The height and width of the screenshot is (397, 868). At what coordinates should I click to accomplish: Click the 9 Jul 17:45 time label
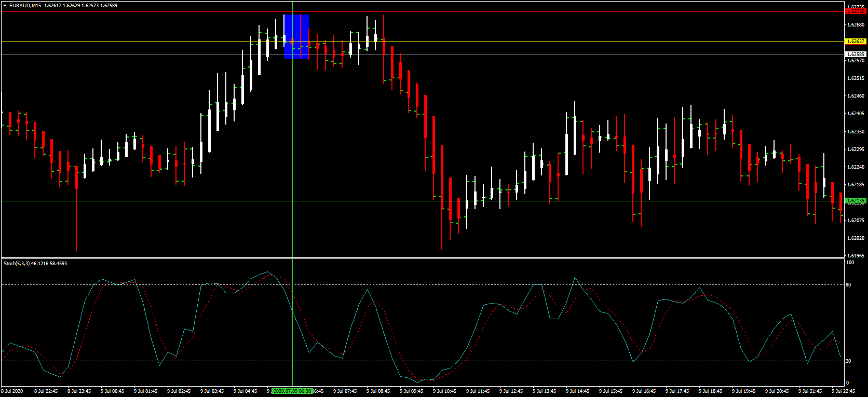(x=677, y=391)
